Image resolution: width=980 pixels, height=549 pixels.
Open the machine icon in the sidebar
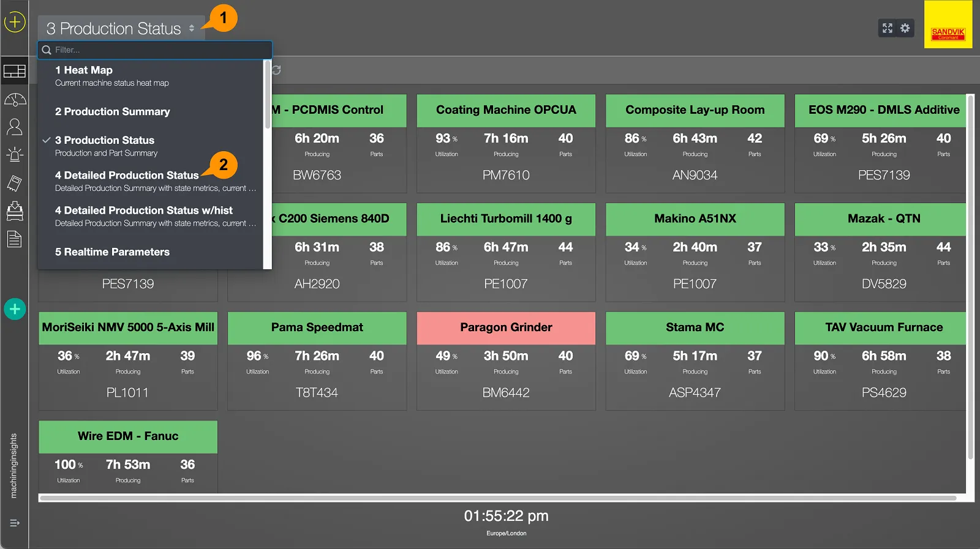coord(15,211)
